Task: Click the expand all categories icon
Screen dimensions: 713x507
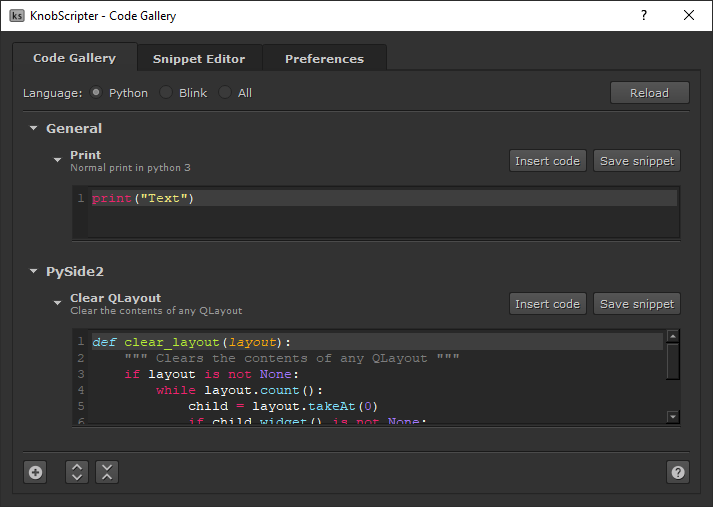Action: 77,473
